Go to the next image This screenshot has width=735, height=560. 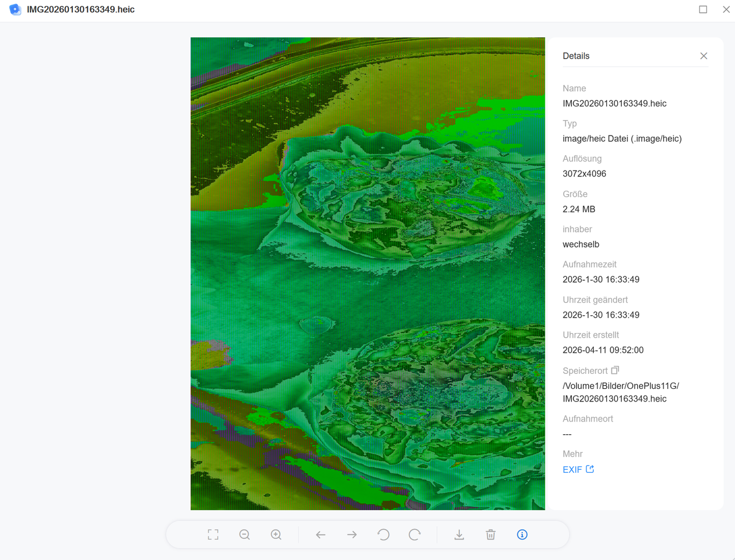point(352,535)
